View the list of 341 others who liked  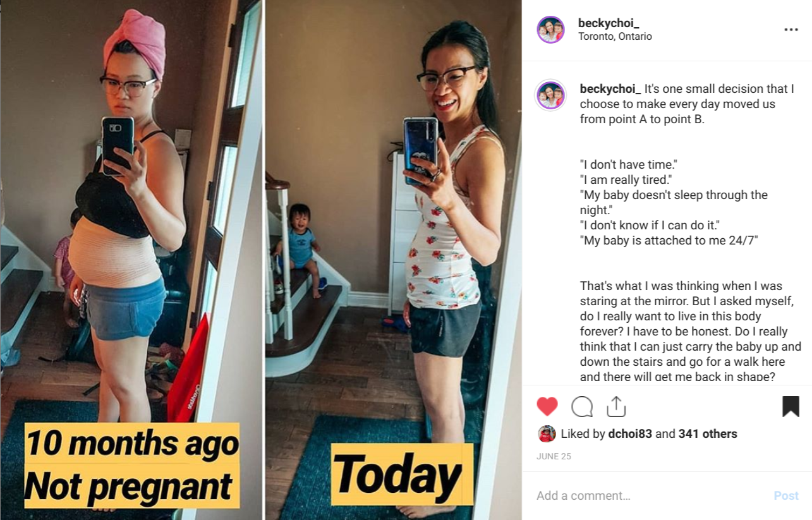coord(708,433)
